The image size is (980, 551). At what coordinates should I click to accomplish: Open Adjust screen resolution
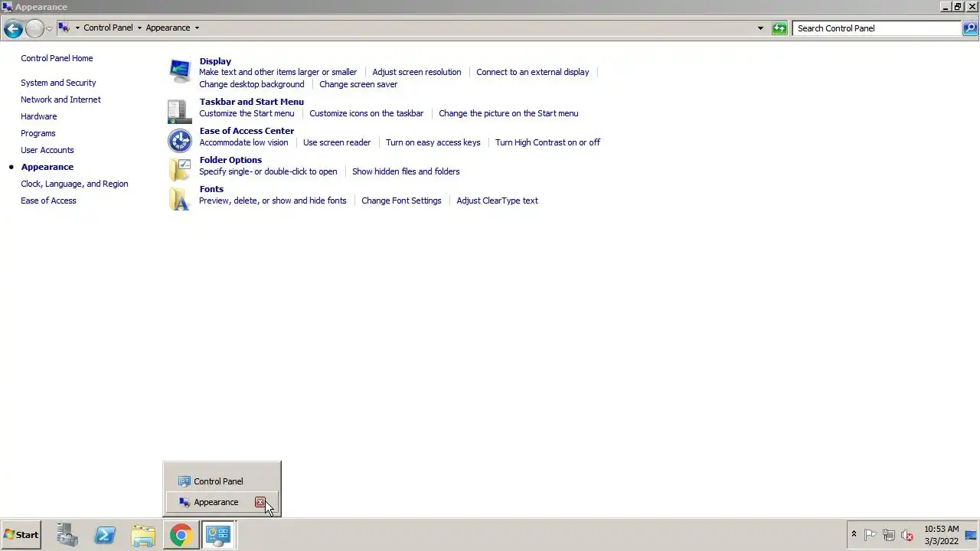click(416, 72)
